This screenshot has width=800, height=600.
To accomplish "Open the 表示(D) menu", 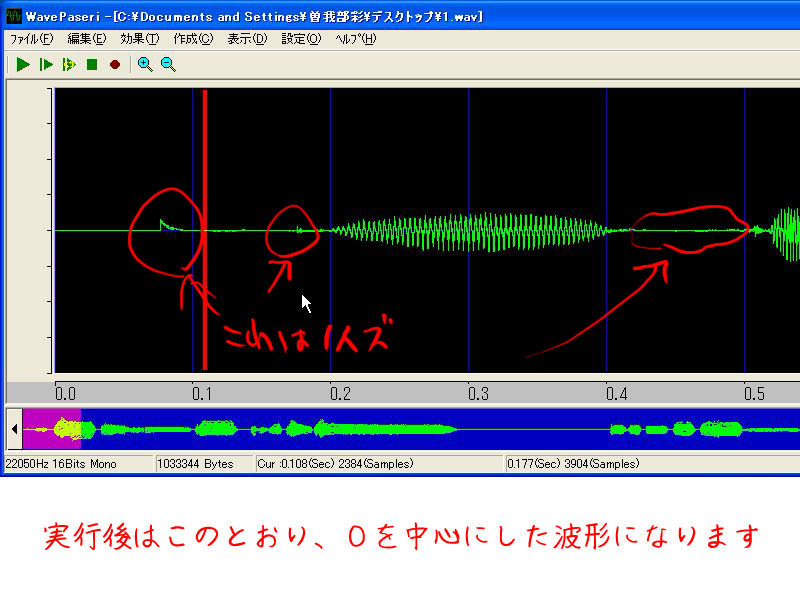I will (x=247, y=39).
